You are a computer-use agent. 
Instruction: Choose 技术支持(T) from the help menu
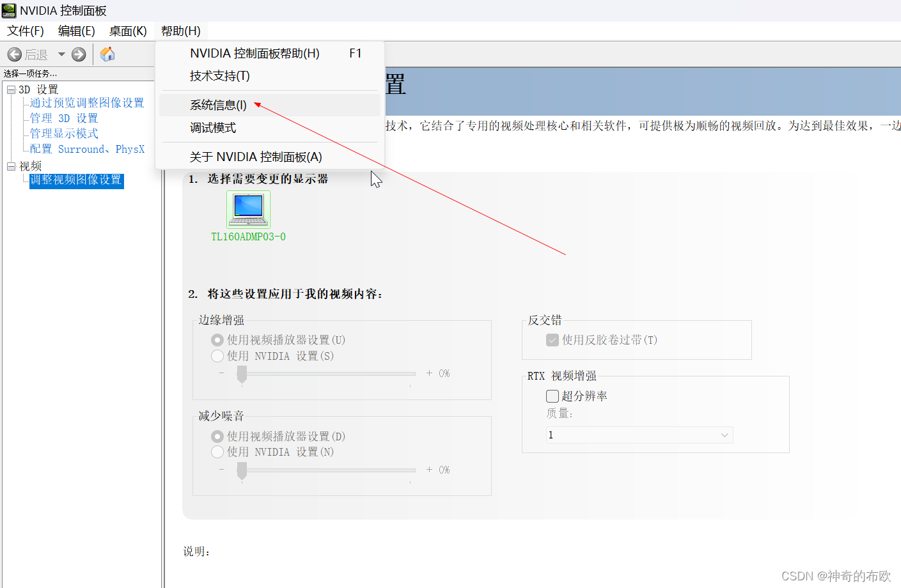270,76
